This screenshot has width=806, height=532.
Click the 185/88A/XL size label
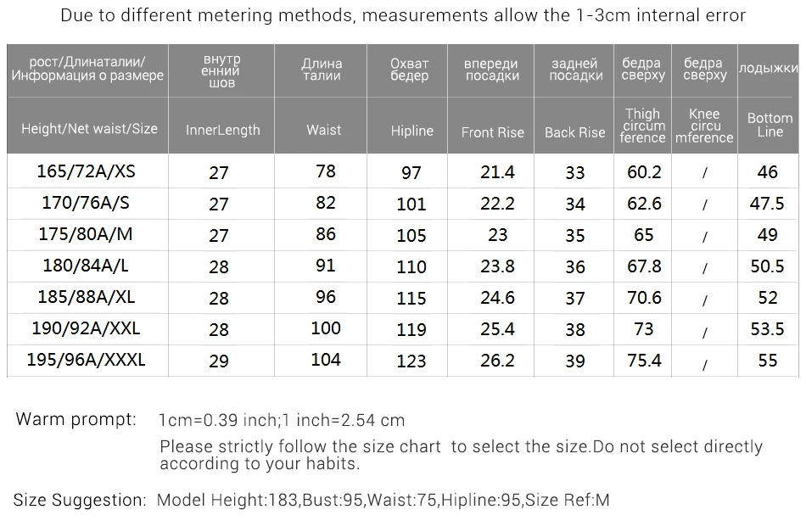[x=86, y=297]
